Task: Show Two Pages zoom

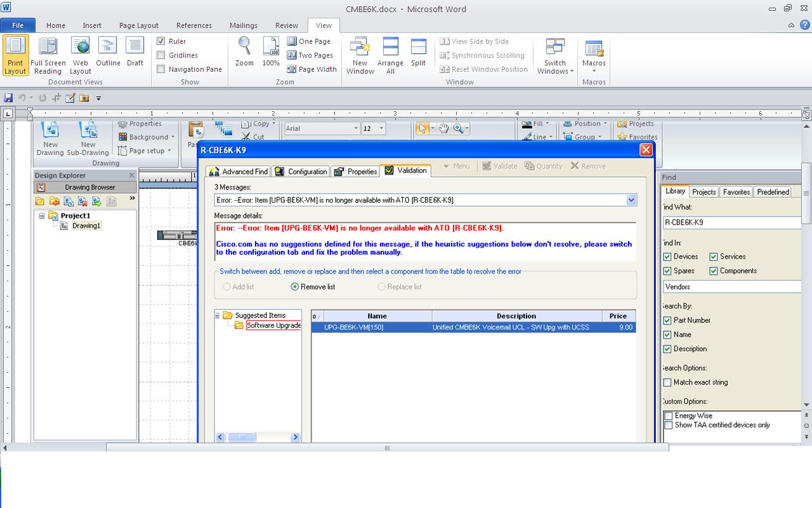Action: click(310, 55)
